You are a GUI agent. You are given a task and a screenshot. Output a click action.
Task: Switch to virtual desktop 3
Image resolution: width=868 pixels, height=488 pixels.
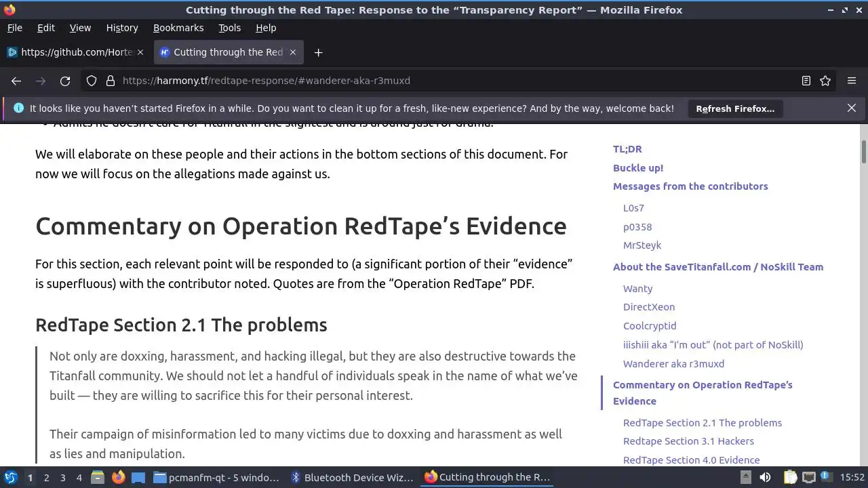(x=62, y=477)
